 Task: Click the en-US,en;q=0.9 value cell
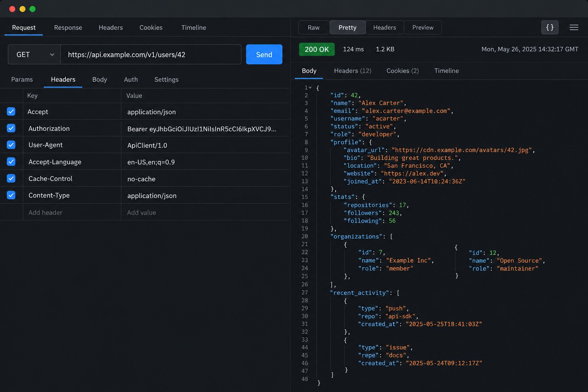point(205,162)
